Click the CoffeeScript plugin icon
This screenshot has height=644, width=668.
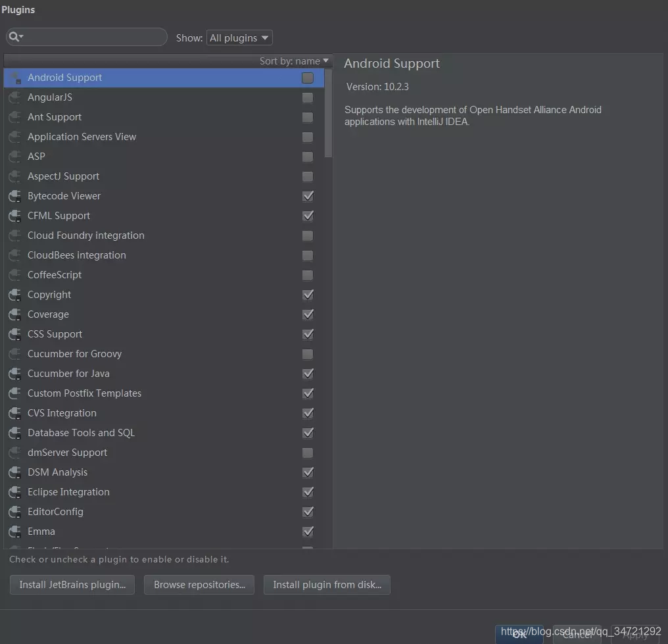[15, 275]
